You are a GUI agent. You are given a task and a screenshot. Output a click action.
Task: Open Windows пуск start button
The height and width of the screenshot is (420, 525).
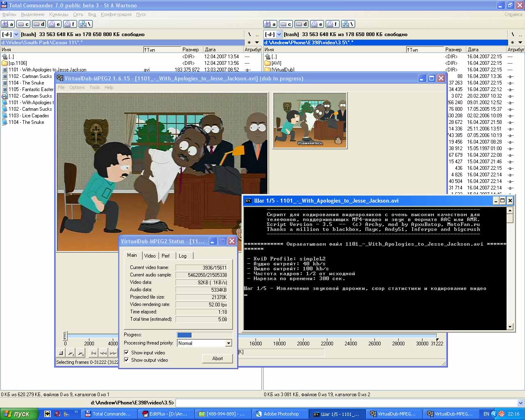(19, 414)
